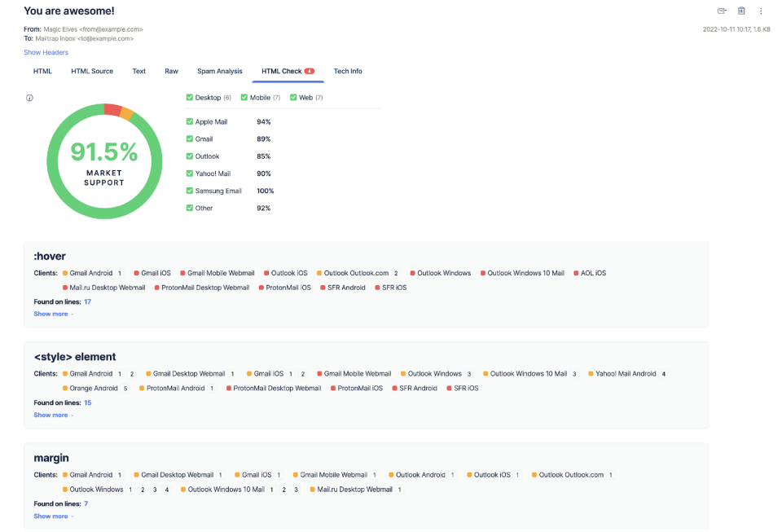Click the red error count badge on HTML Check

(x=310, y=70)
